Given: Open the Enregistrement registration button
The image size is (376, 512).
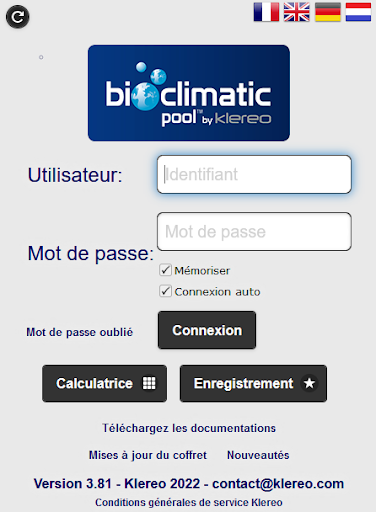Looking at the screenshot, I should tap(253, 383).
